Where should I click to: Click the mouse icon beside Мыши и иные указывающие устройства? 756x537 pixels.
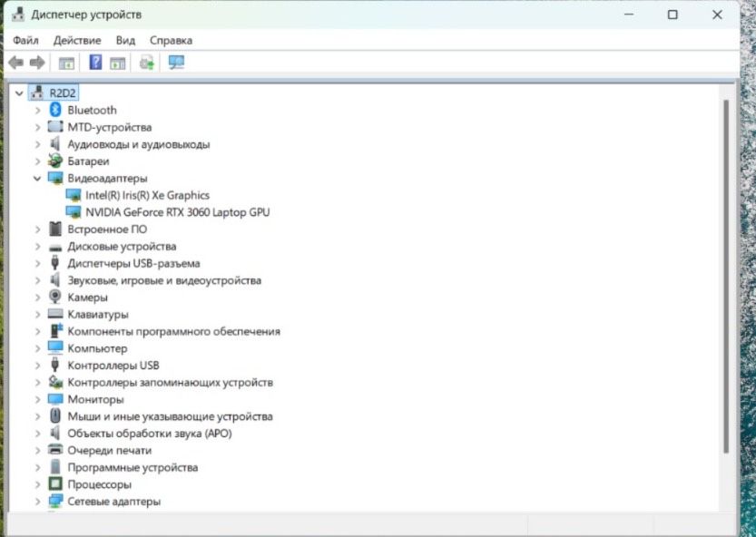pos(55,416)
